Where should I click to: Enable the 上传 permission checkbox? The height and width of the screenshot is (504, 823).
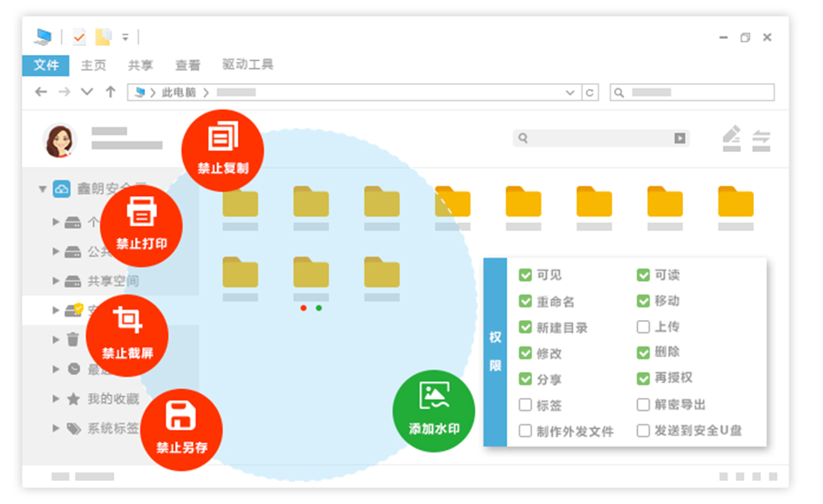643,327
